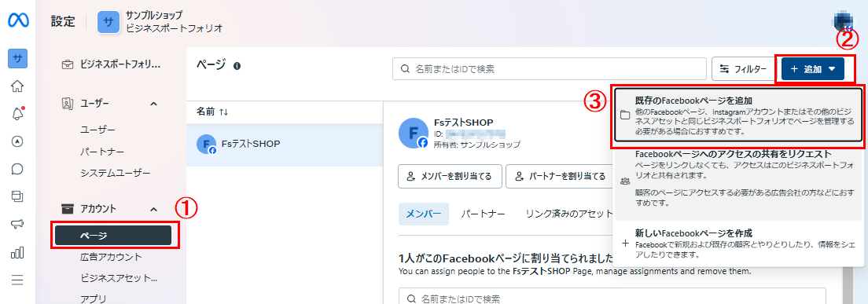Open the chat bubble icon in left rail
Image resolution: width=868 pixels, height=304 pixels.
coord(17,169)
